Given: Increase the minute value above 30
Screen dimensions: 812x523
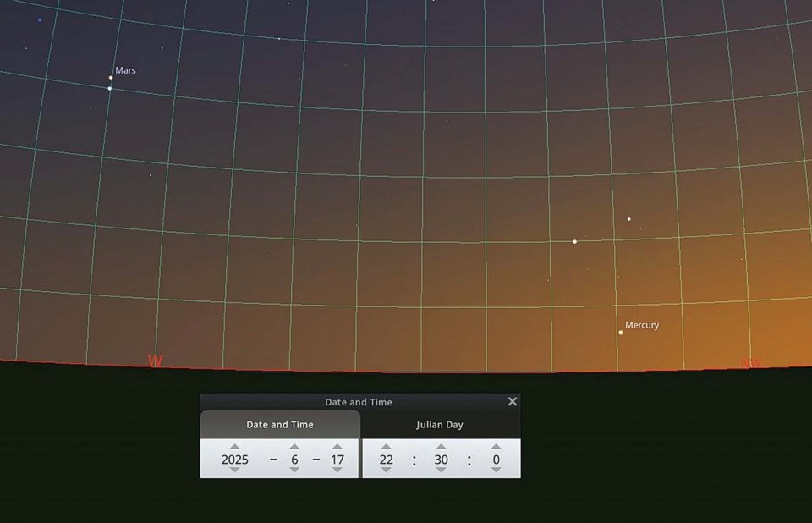Looking at the screenshot, I should coord(441,446).
